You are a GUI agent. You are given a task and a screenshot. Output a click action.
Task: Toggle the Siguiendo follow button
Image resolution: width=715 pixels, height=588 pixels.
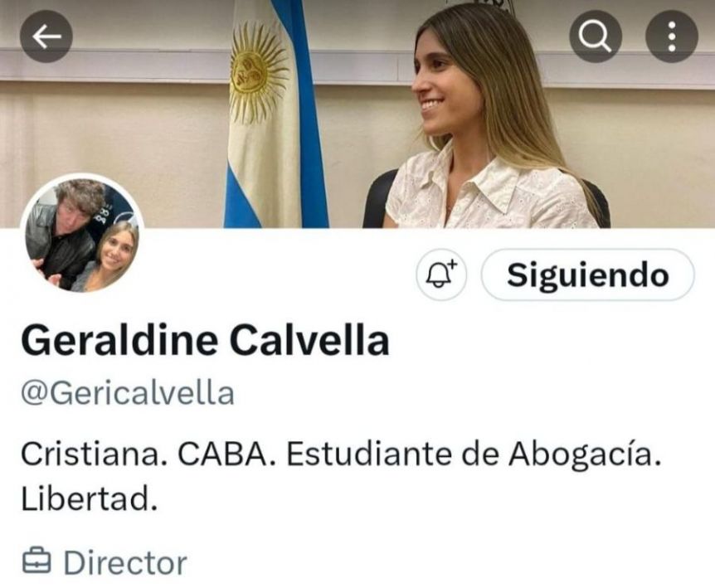pos(588,275)
